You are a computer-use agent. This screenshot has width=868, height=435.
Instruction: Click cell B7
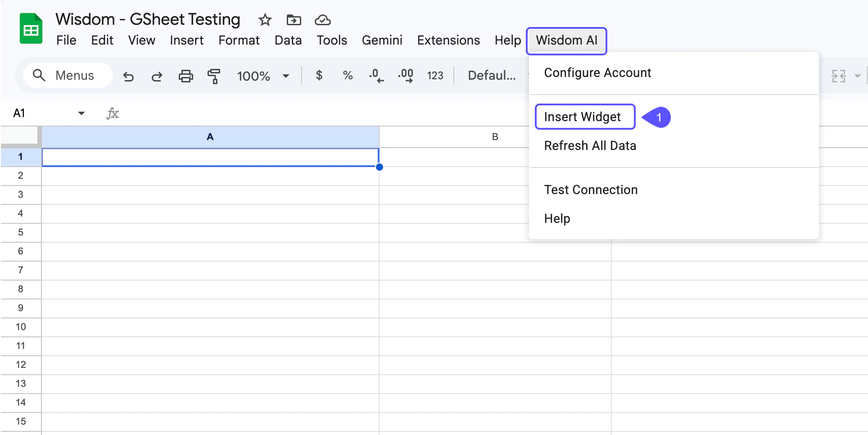pos(495,270)
